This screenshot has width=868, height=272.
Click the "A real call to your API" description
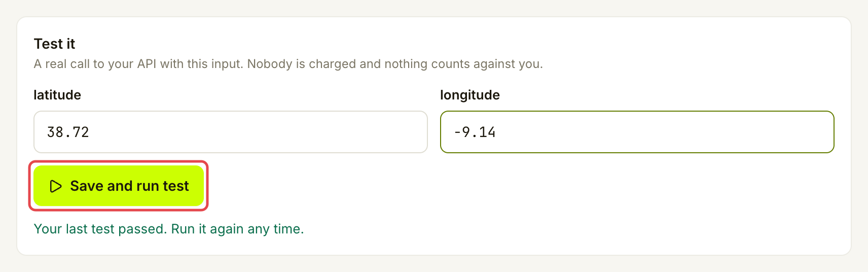click(288, 64)
